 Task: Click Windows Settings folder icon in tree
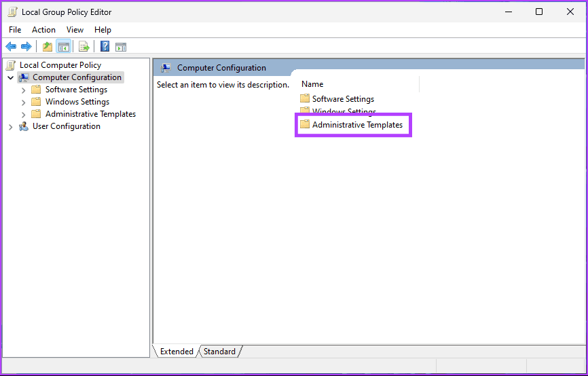click(x=36, y=102)
